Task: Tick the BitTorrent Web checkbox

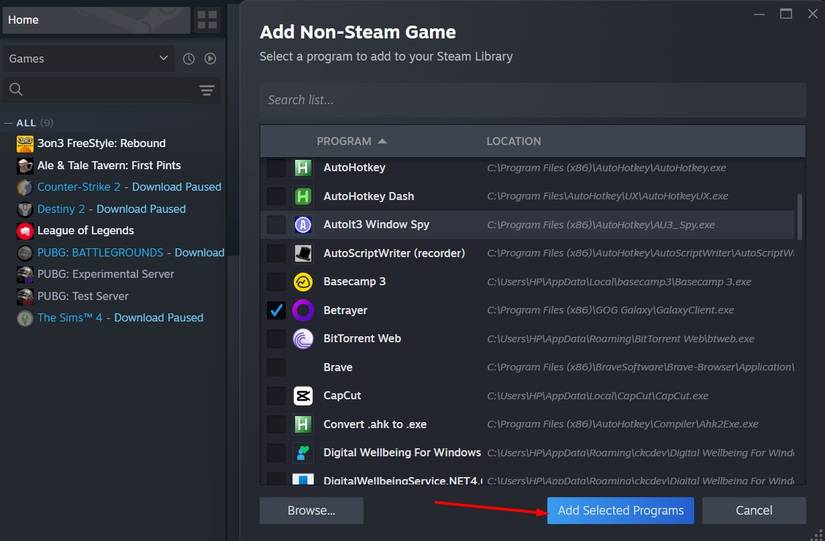Action: tap(276, 339)
